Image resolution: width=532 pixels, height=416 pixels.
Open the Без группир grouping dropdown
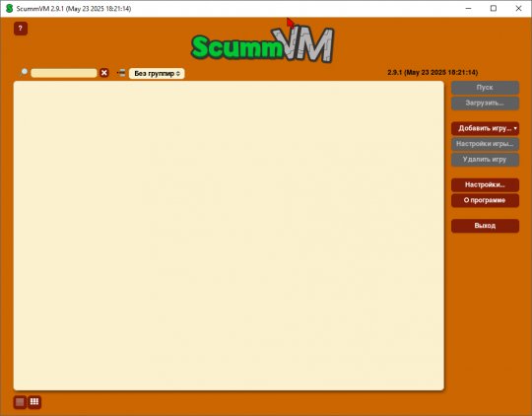click(157, 73)
